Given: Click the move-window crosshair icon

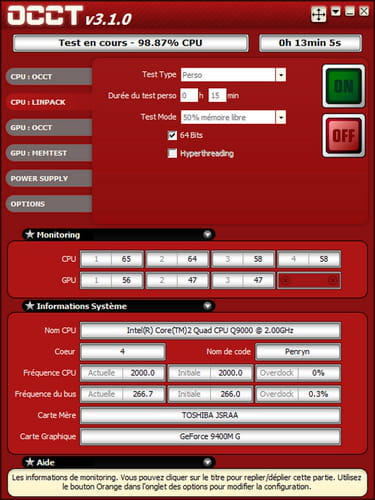Looking at the screenshot, I should [x=318, y=15].
